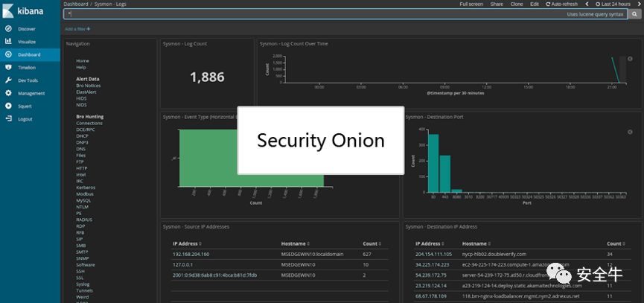The width and height of the screenshot is (644, 303).
Task: Open the RADIUS navigation link
Action: pos(84,220)
